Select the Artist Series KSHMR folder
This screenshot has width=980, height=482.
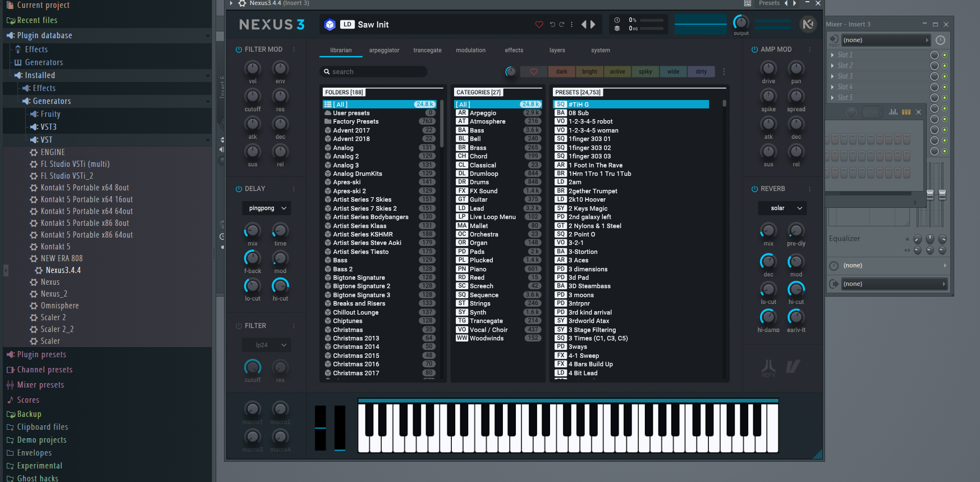pyautogui.click(x=379, y=234)
